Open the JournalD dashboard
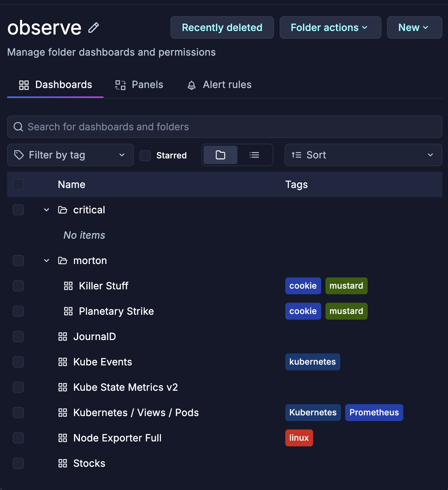Screen dimensions: 448x490 tap(94, 337)
